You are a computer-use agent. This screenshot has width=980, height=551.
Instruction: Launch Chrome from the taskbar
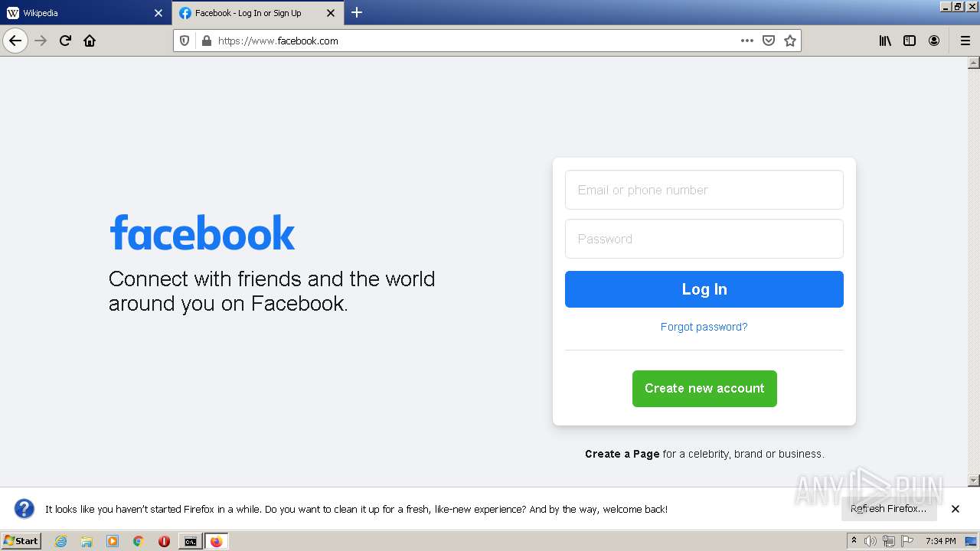[x=139, y=541]
